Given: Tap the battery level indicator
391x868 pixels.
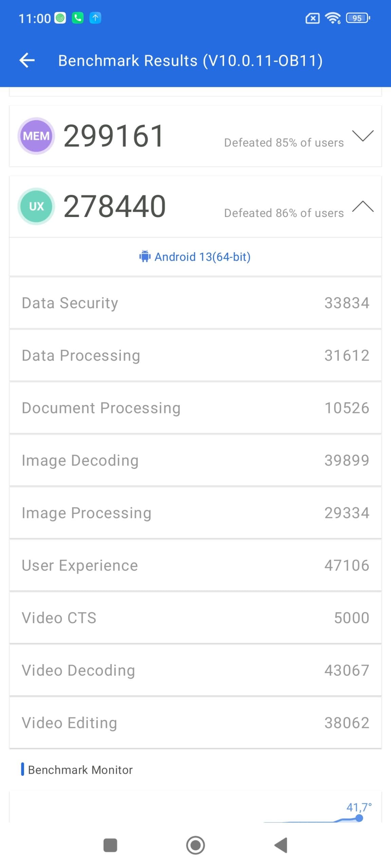Looking at the screenshot, I should pyautogui.click(x=357, y=18).
